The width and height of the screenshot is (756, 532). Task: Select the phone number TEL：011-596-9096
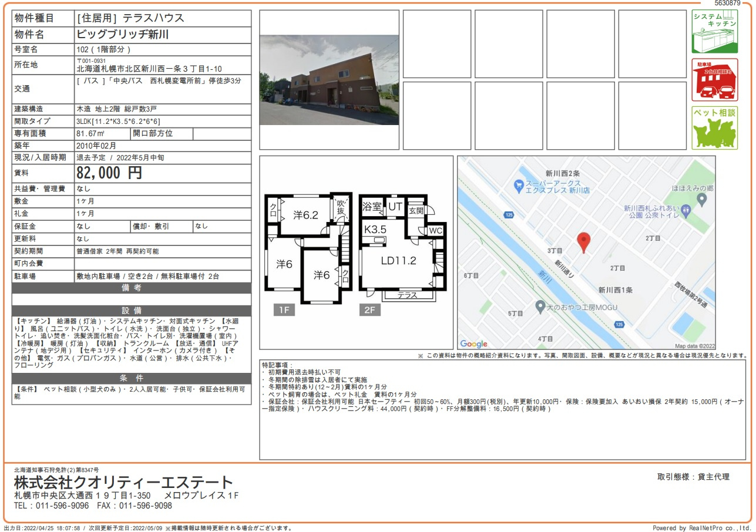[x=52, y=506]
